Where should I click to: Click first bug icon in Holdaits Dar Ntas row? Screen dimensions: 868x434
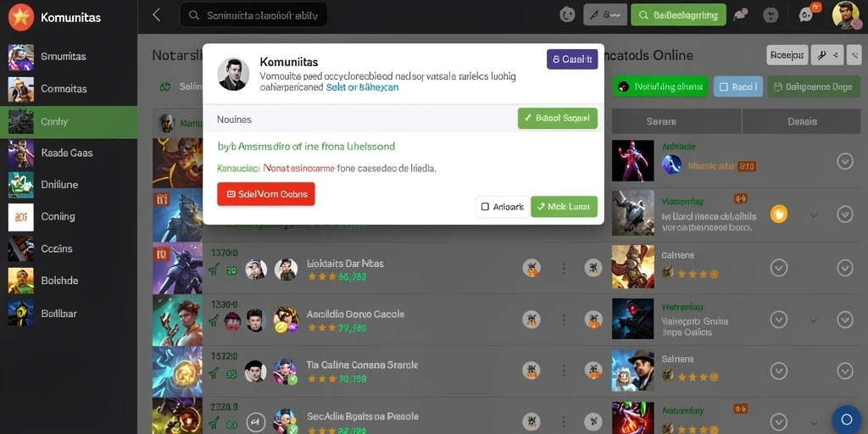click(x=531, y=269)
